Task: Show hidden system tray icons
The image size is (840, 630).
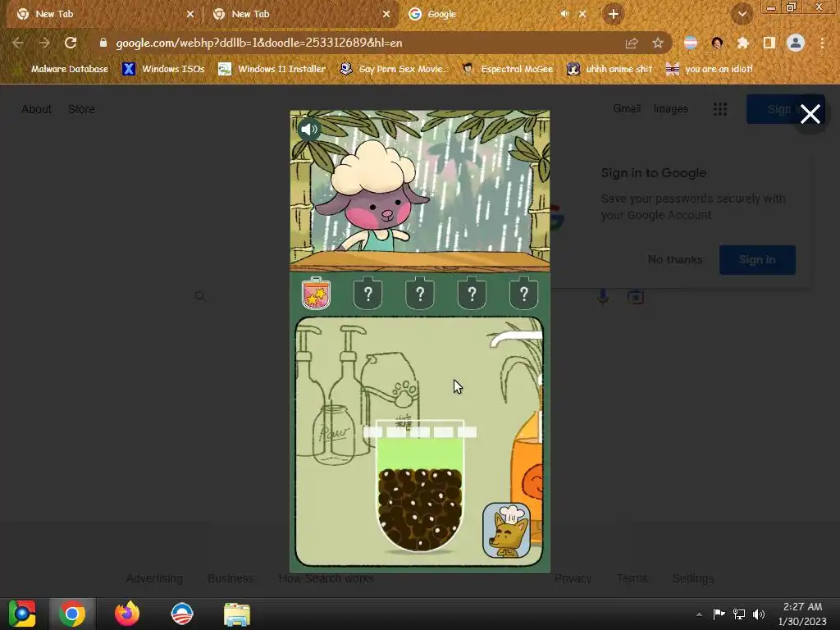Action: (699, 614)
